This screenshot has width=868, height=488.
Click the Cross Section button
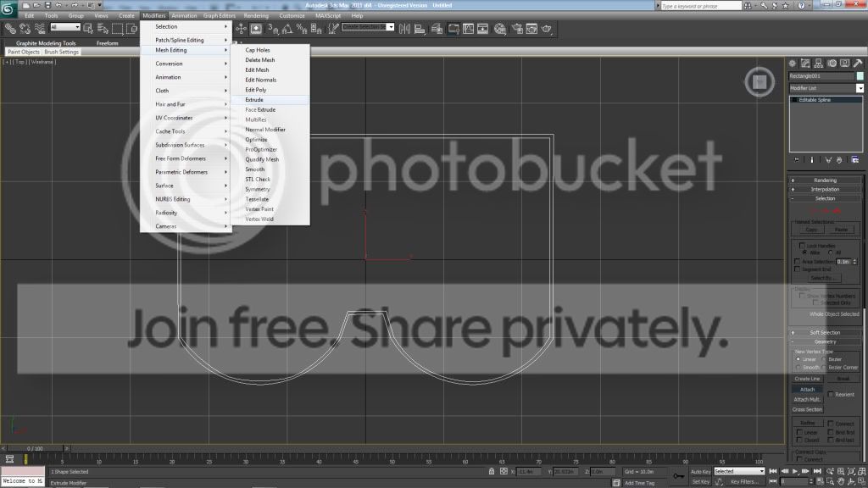pos(807,409)
